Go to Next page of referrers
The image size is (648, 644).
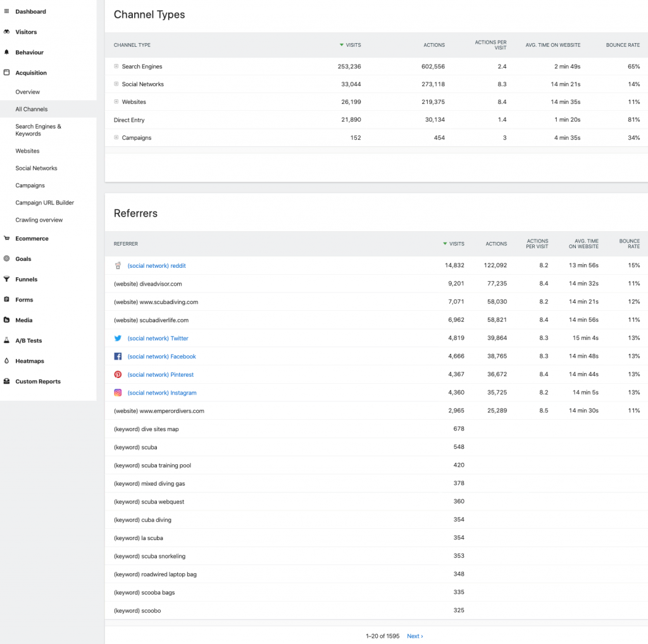(x=415, y=636)
